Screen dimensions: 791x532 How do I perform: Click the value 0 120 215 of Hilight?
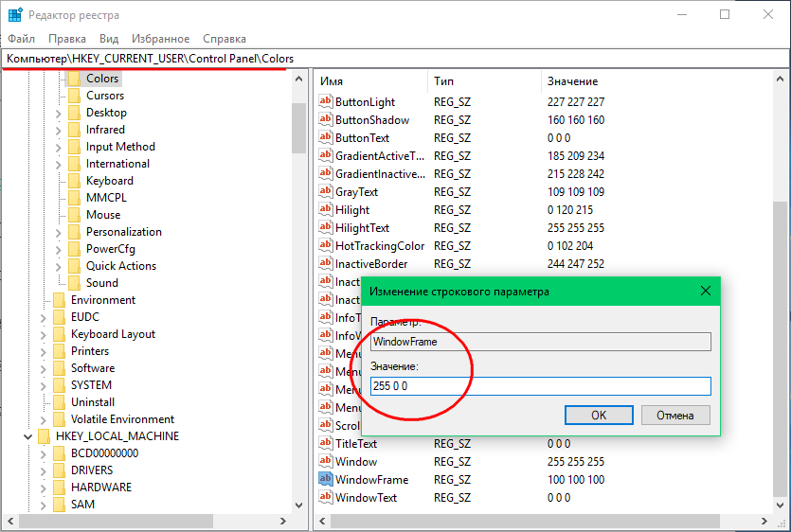[x=570, y=210]
